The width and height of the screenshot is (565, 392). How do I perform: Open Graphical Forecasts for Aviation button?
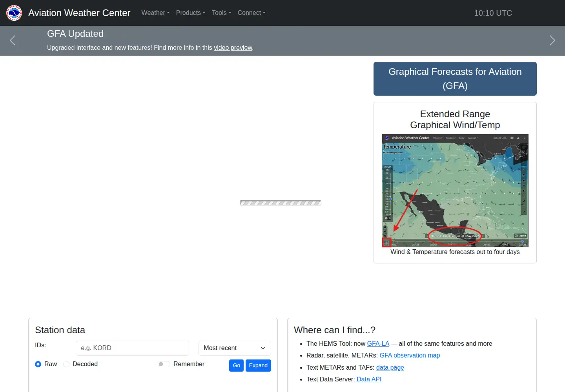point(455,79)
